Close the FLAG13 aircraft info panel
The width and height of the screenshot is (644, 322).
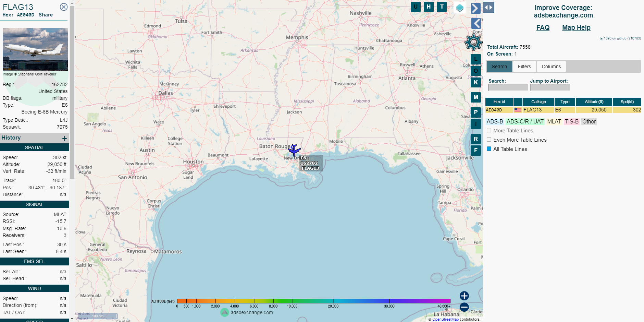click(63, 7)
